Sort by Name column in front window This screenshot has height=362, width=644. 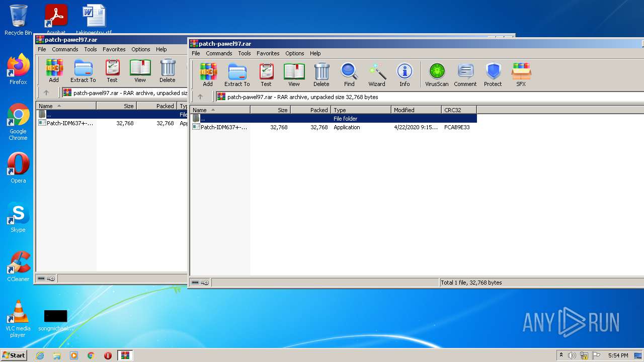point(220,110)
